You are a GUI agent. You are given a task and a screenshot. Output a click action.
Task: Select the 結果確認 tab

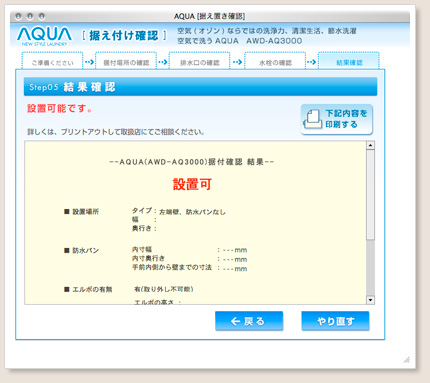click(349, 61)
